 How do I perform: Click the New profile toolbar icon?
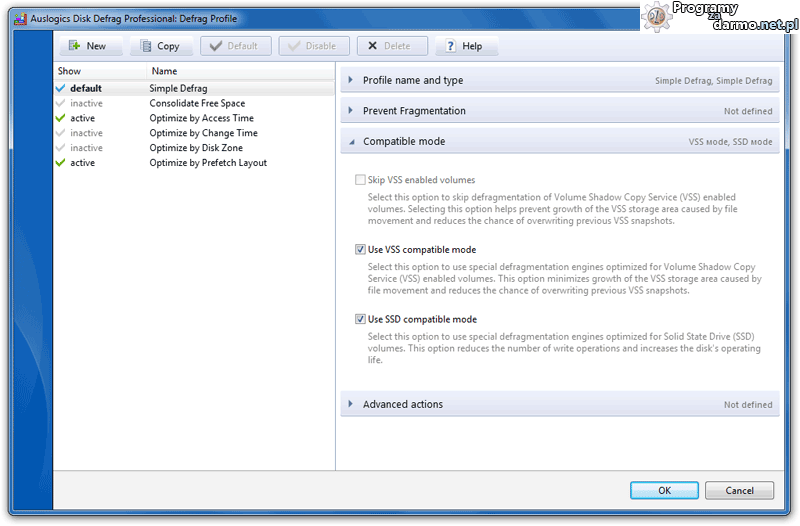(x=74, y=46)
